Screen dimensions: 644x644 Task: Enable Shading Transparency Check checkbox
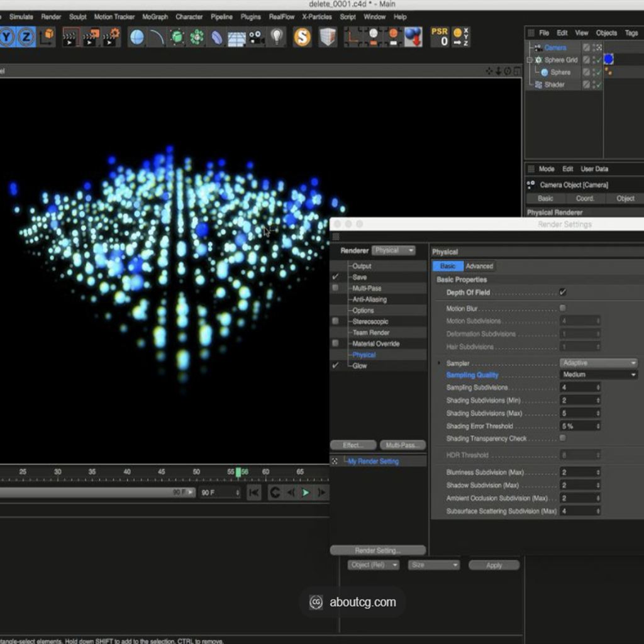(x=562, y=438)
